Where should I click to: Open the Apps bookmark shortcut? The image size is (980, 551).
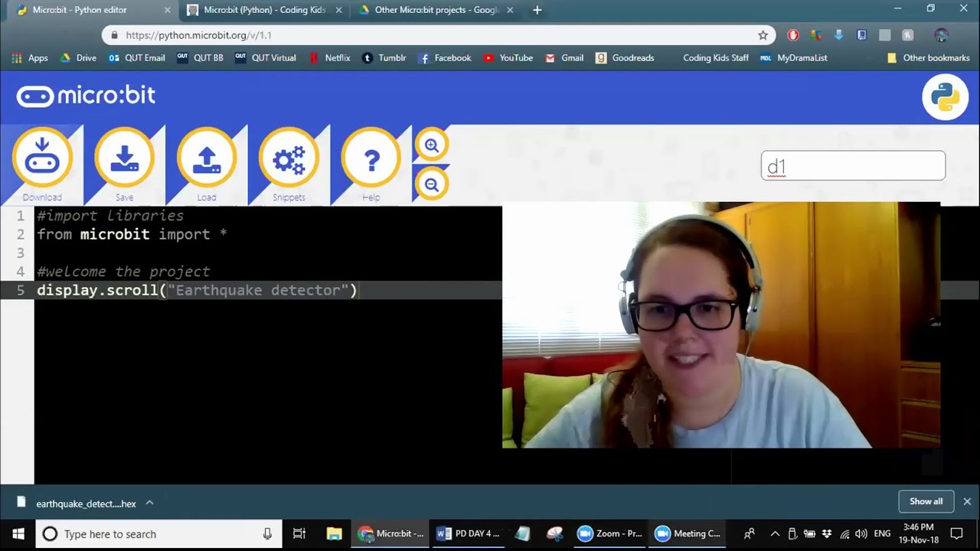click(x=30, y=57)
